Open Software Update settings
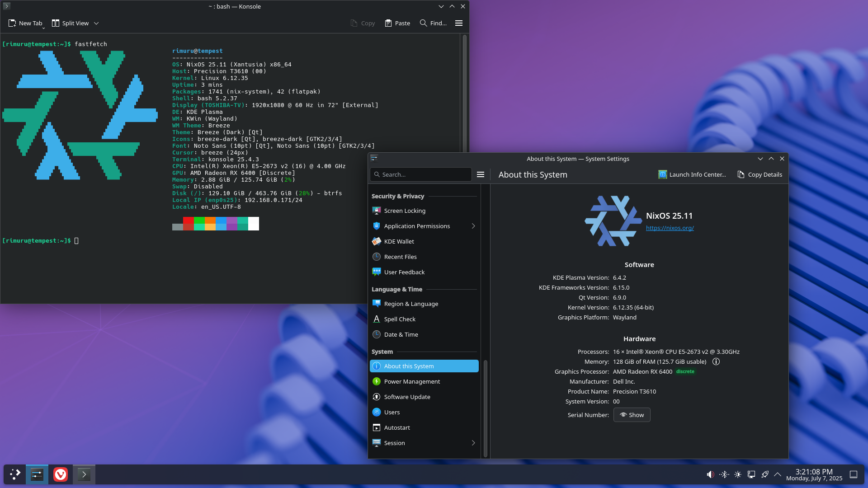This screenshot has width=868, height=488. [x=424, y=397]
